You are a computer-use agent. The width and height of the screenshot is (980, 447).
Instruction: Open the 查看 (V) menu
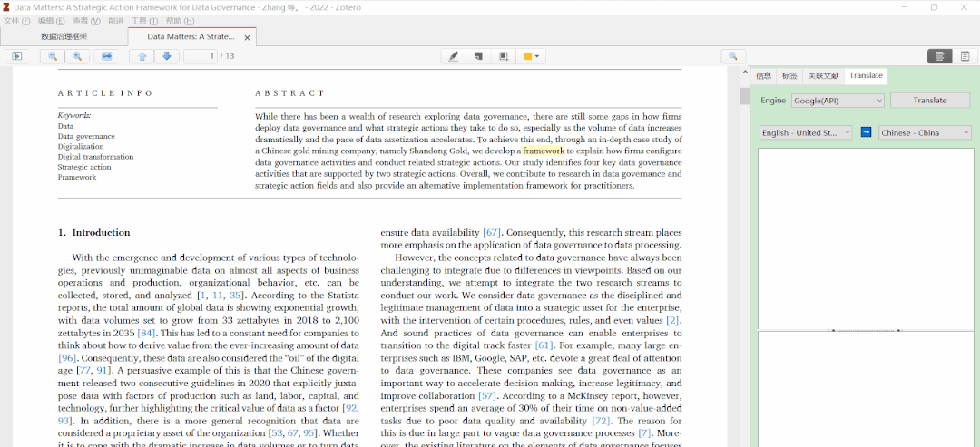(x=86, y=21)
